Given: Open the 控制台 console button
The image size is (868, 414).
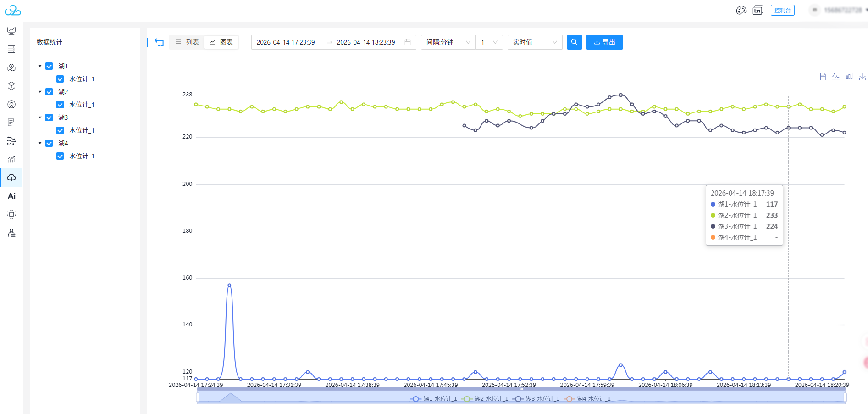Looking at the screenshot, I should click(782, 10).
